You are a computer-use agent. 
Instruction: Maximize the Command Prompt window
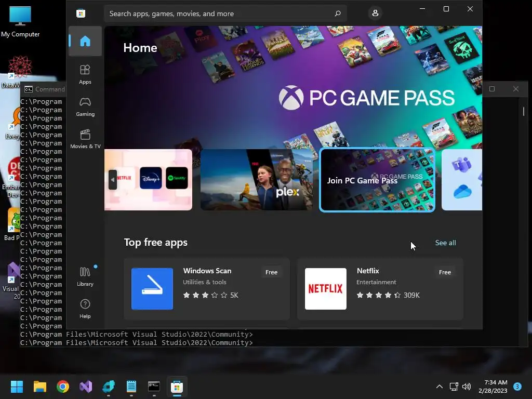pos(492,89)
